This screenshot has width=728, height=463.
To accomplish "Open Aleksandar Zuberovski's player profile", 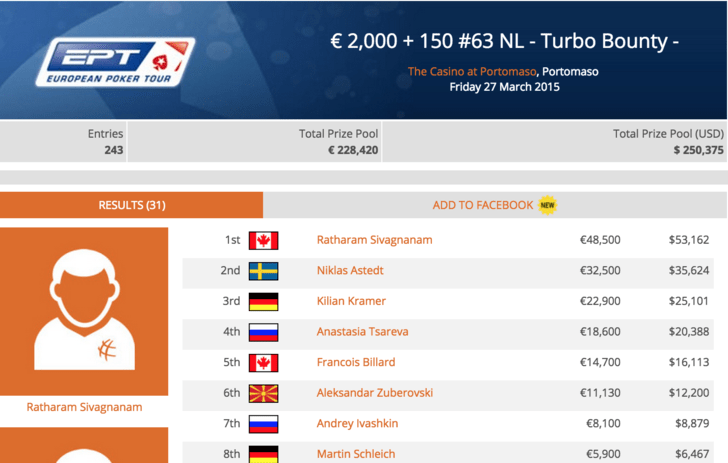I will pyautogui.click(x=375, y=393).
